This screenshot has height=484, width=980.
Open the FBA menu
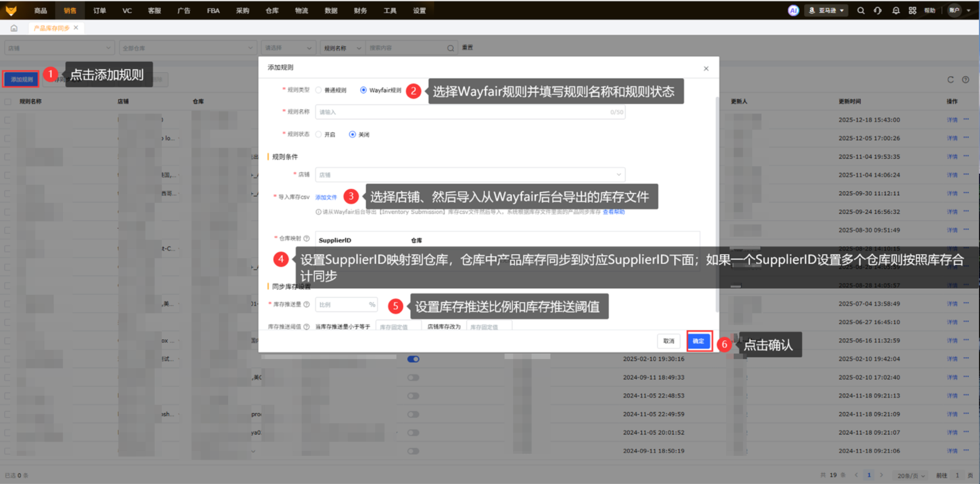(x=213, y=10)
